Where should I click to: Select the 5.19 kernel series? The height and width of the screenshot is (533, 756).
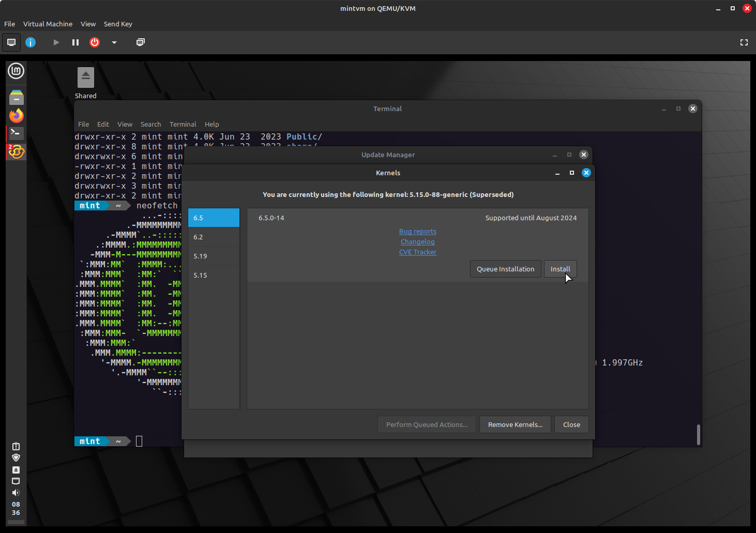(214, 256)
